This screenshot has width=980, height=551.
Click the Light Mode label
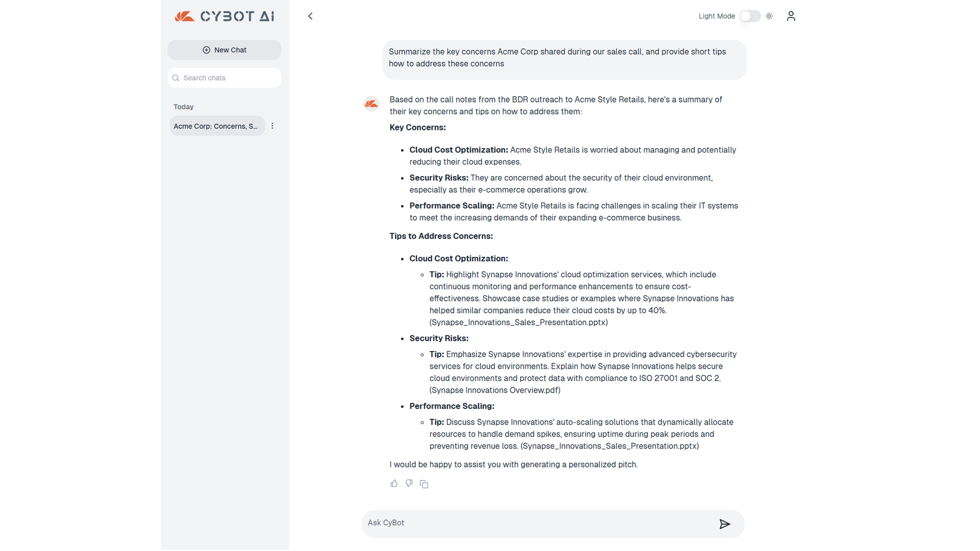pyautogui.click(x=717, y=16)
